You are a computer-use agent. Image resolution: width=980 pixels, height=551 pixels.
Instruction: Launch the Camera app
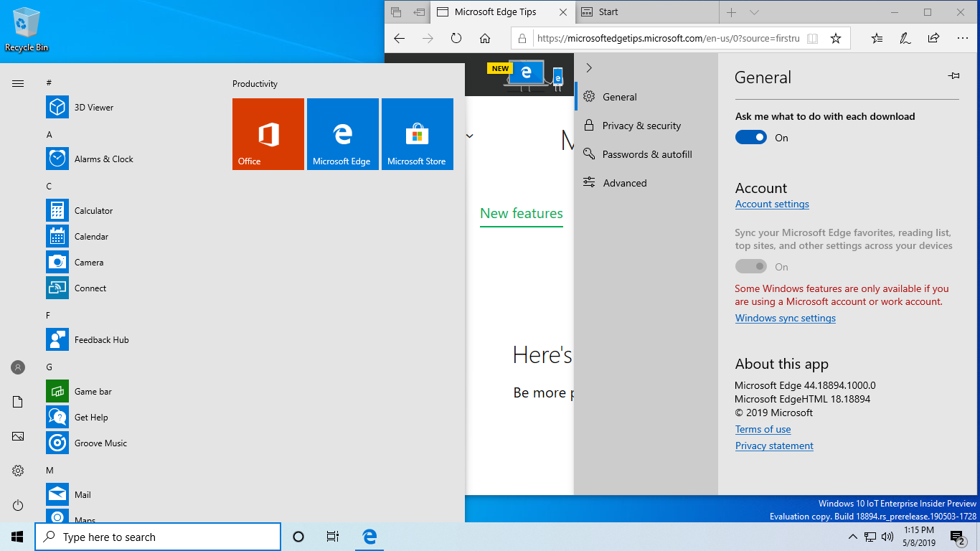[57, 263]
